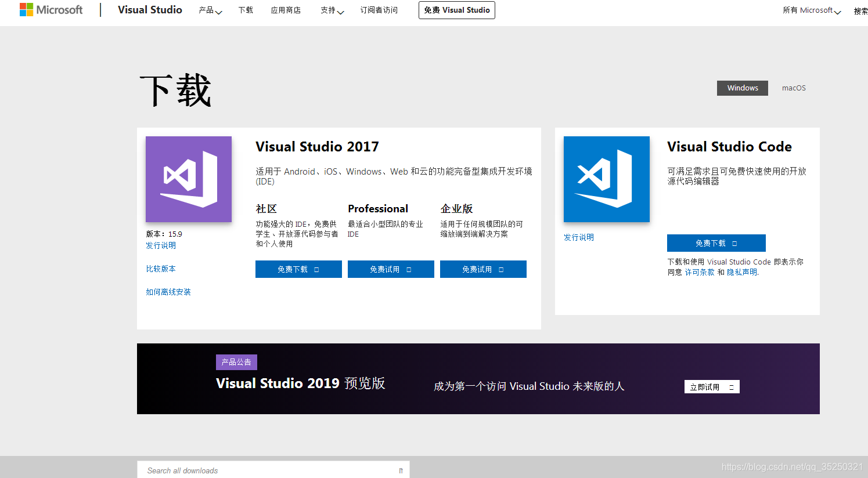Open the 应用商店 navigation item

[286, 10]
